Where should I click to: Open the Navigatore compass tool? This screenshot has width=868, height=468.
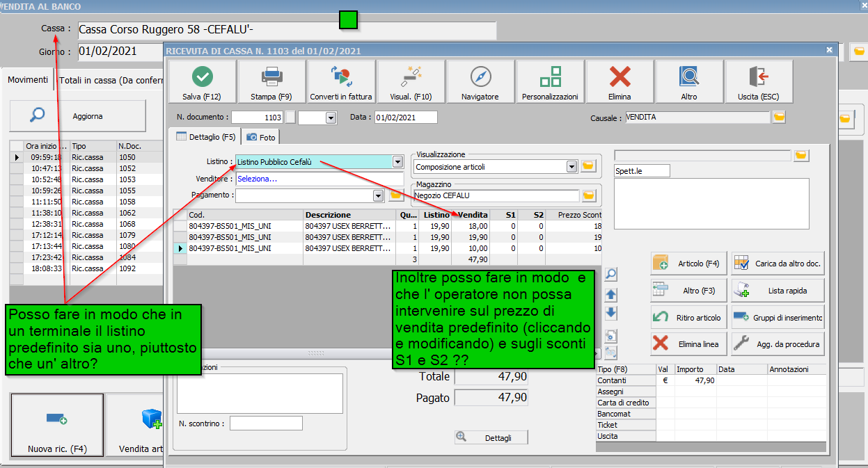click(480, 81)
